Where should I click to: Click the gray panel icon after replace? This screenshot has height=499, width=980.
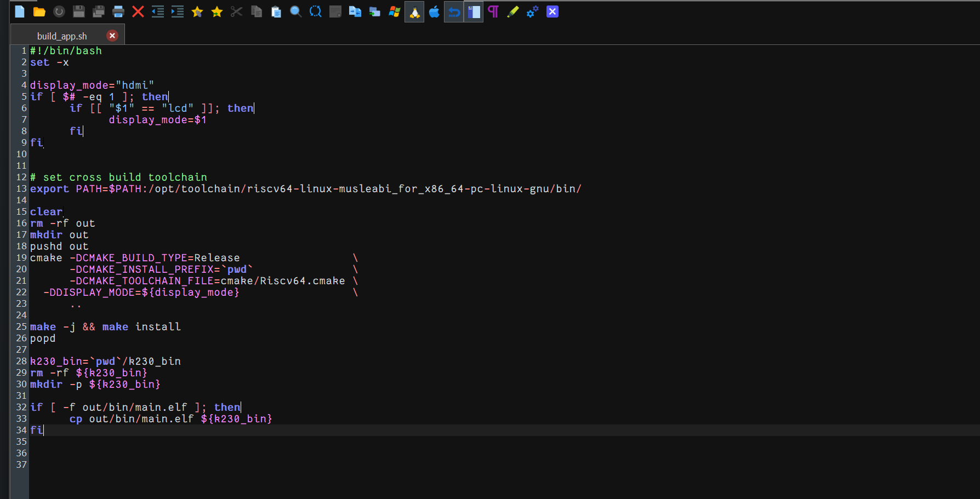click(x=335, y=12)
